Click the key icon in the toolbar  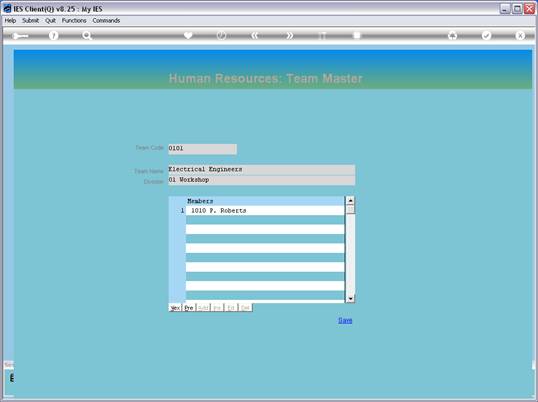(20, 36)
